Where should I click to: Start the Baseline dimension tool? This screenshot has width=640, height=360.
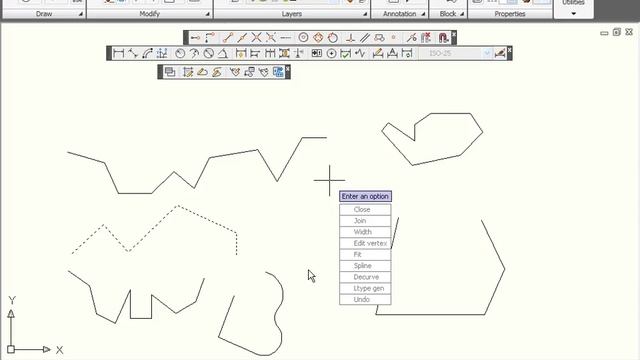255,53
